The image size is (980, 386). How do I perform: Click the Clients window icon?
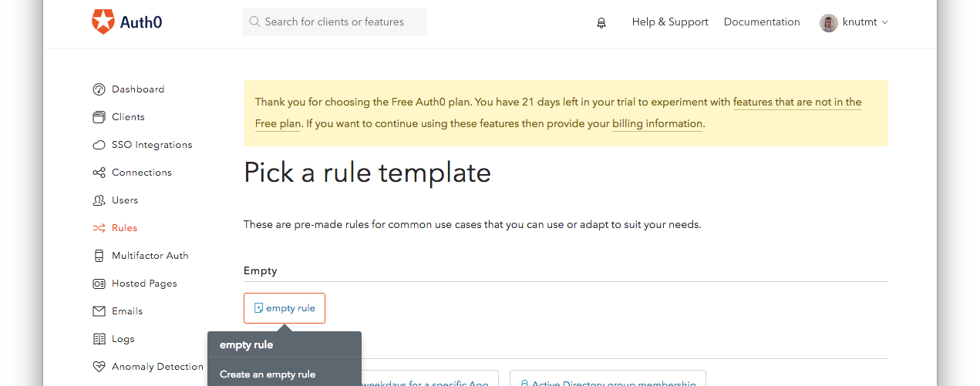(x=99, y=117)
